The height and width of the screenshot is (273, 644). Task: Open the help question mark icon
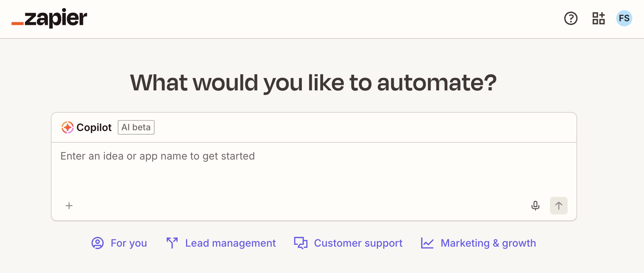click(571, 18)
